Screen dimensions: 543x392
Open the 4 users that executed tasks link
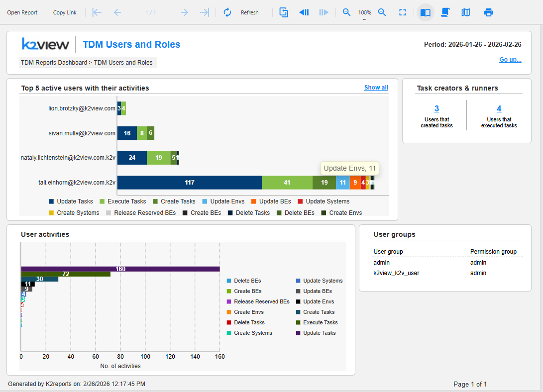pyautogui.click(x=499, y=109)
